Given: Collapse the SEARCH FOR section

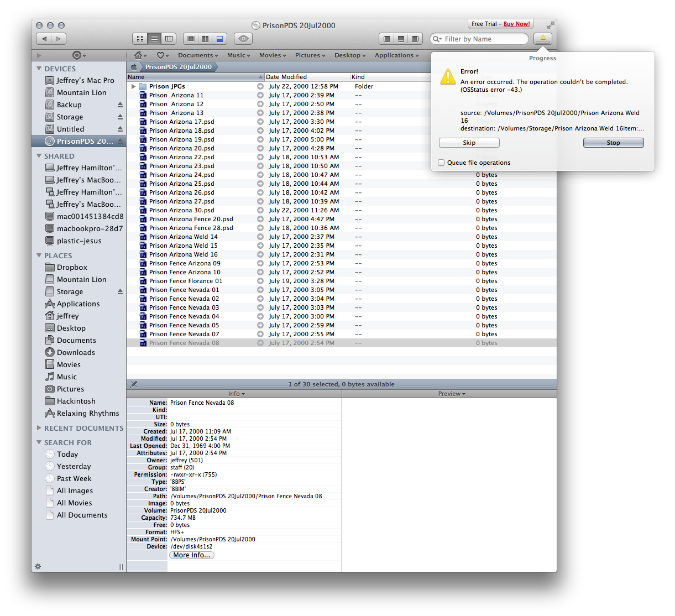Looking at the screenshot, I should coord(39,442).
